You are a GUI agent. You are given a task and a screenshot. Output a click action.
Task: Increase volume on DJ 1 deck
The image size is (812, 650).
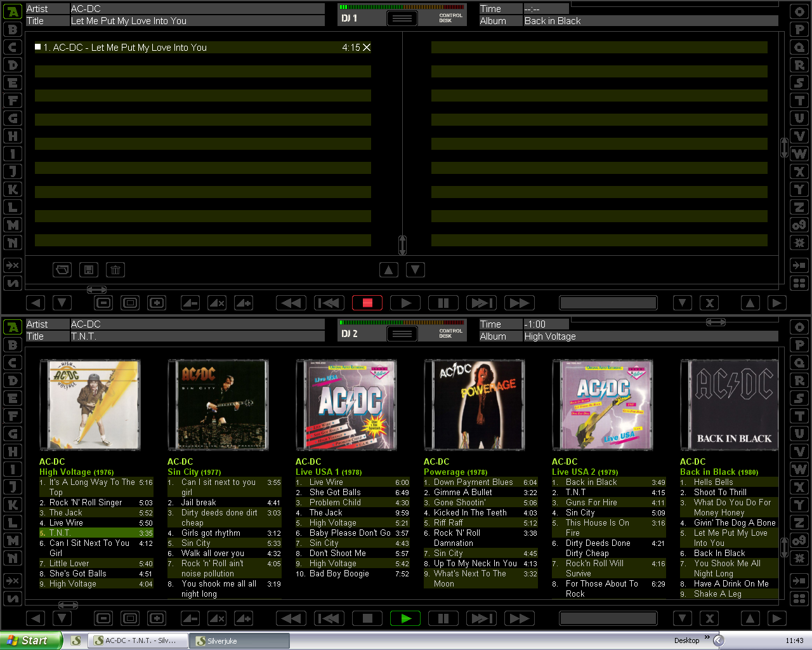[244, 303]
